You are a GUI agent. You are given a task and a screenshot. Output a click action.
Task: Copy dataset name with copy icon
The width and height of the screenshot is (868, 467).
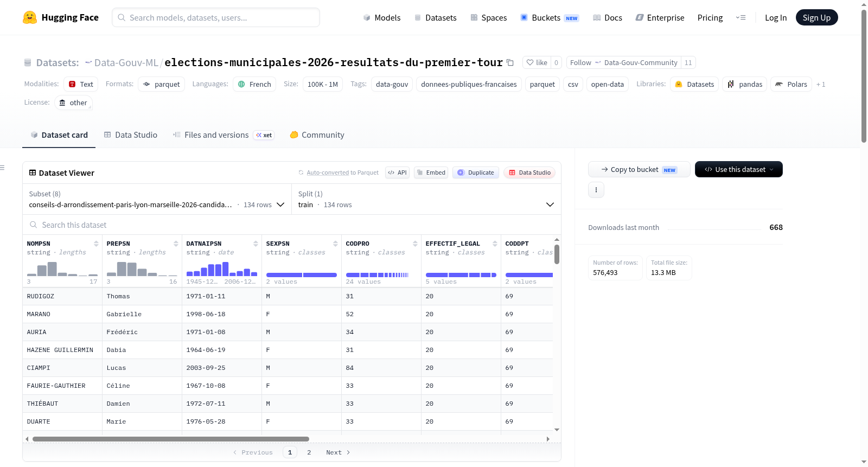tap(510, 62)
